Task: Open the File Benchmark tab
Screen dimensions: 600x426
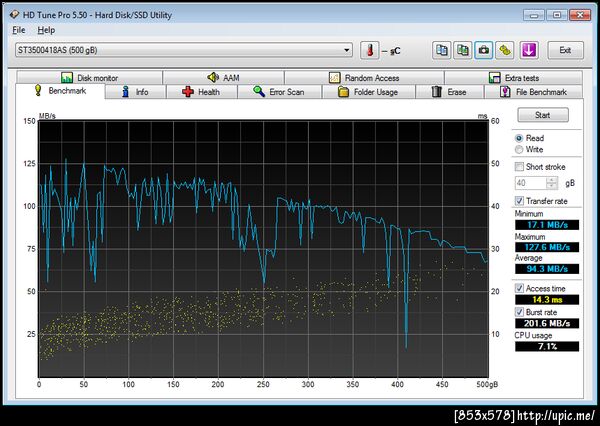Action: click(534, 92)
